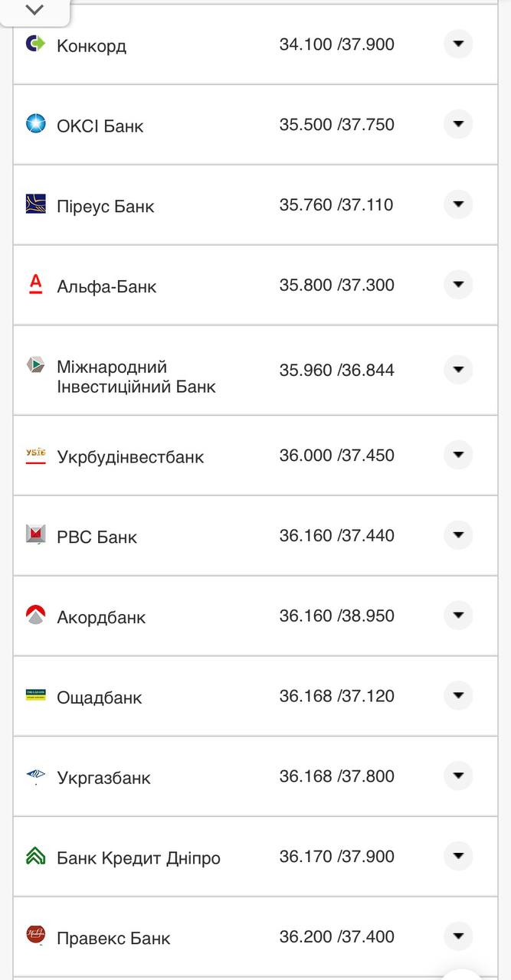Click the Конкорд bank logo icon
The height and width of the screenshot is (980, 511).
[x=35, y=44]
